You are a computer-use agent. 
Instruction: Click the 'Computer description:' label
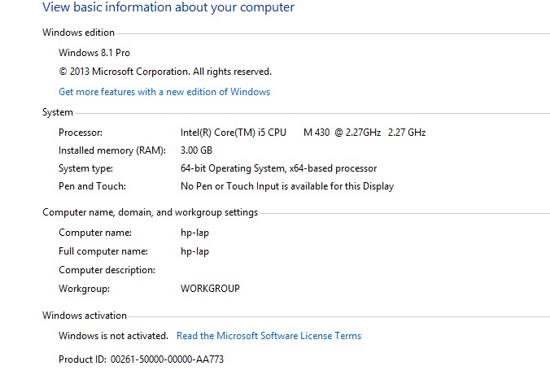(107, 270)
